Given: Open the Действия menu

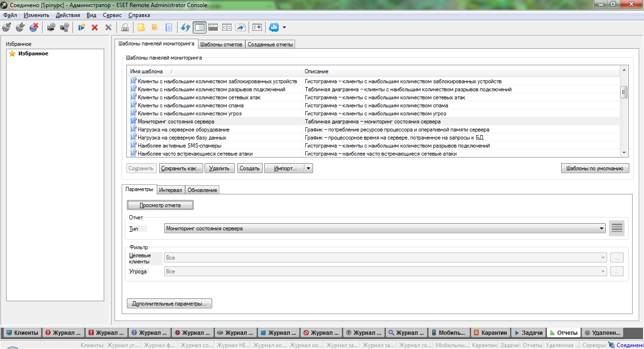Looking at the screenshot, I should click(x=68, y=15).
